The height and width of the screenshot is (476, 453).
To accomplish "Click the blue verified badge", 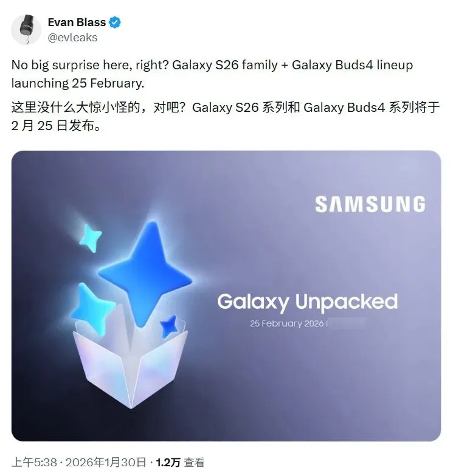I will coord(115,22).
